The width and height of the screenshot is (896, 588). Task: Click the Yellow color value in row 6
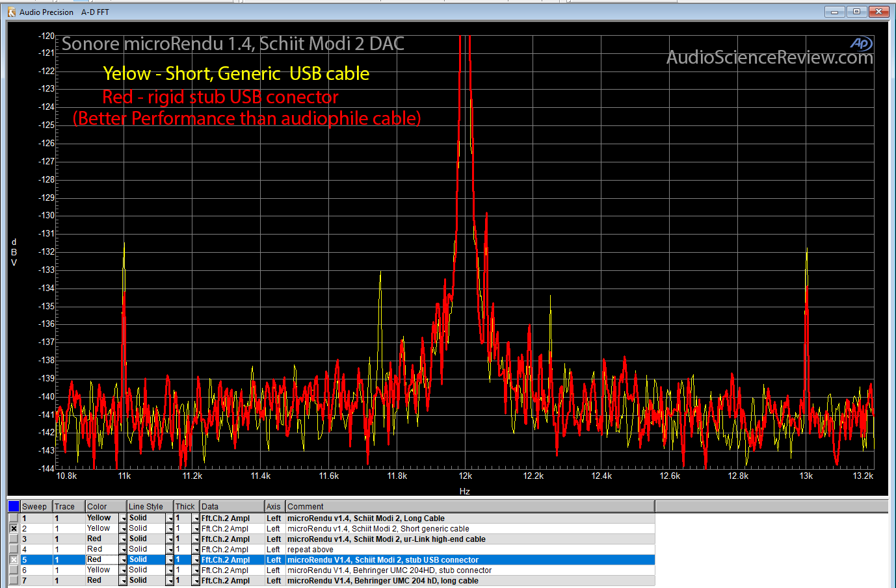(x=99, y=570)
